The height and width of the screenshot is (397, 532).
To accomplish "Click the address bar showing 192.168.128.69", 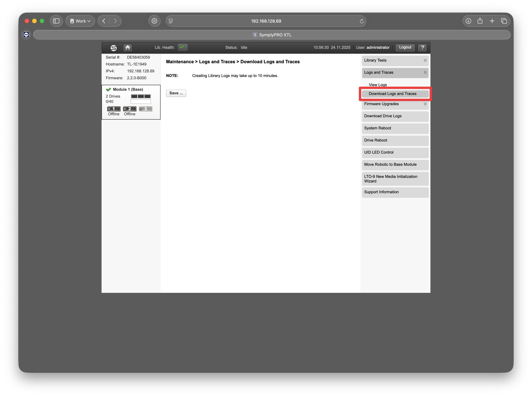I will pyautogui.click(x=266, y=21).
